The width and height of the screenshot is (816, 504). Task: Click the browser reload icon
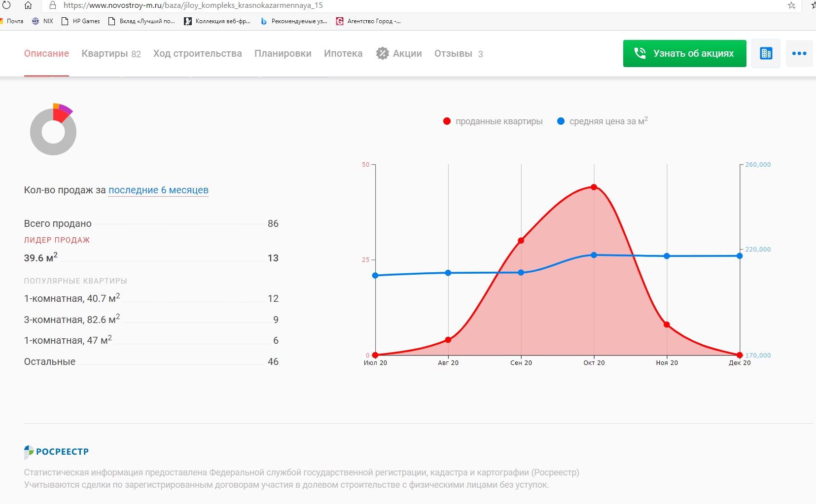(x=6, y=5)
